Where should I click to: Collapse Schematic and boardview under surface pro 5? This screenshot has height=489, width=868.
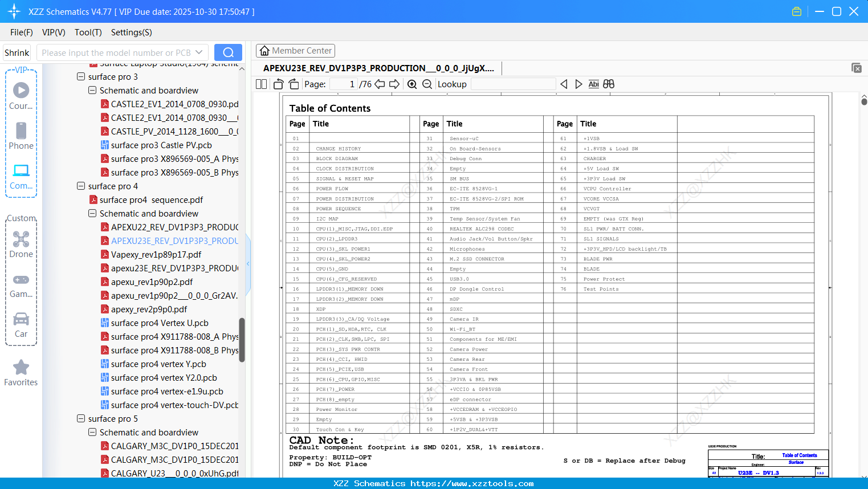point(92,432)
